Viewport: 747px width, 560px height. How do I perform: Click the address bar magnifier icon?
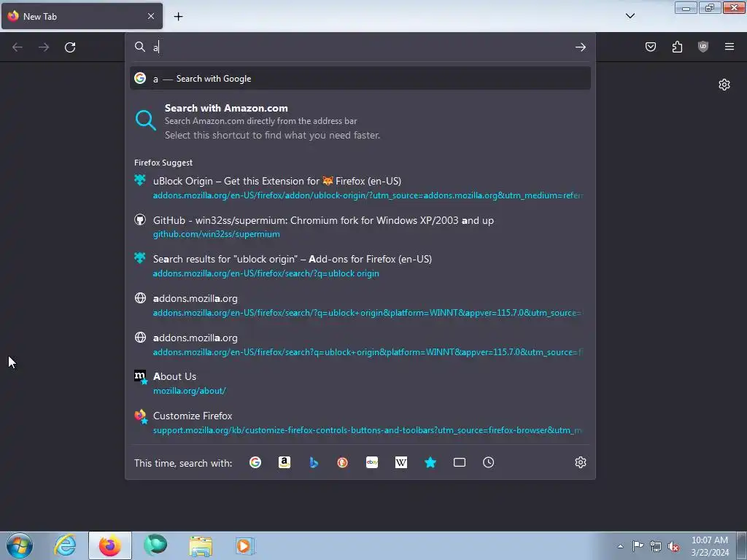pyautogui.click(x=139, y=47)
